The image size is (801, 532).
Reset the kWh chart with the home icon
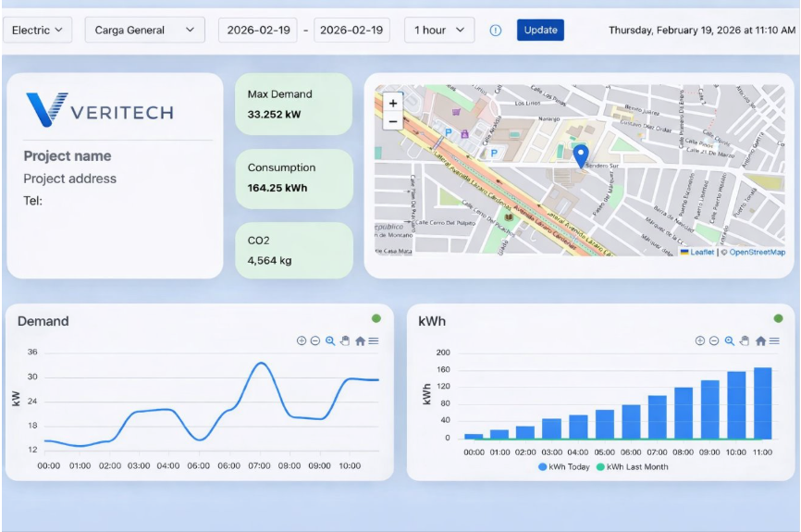[x=759, y=341]
